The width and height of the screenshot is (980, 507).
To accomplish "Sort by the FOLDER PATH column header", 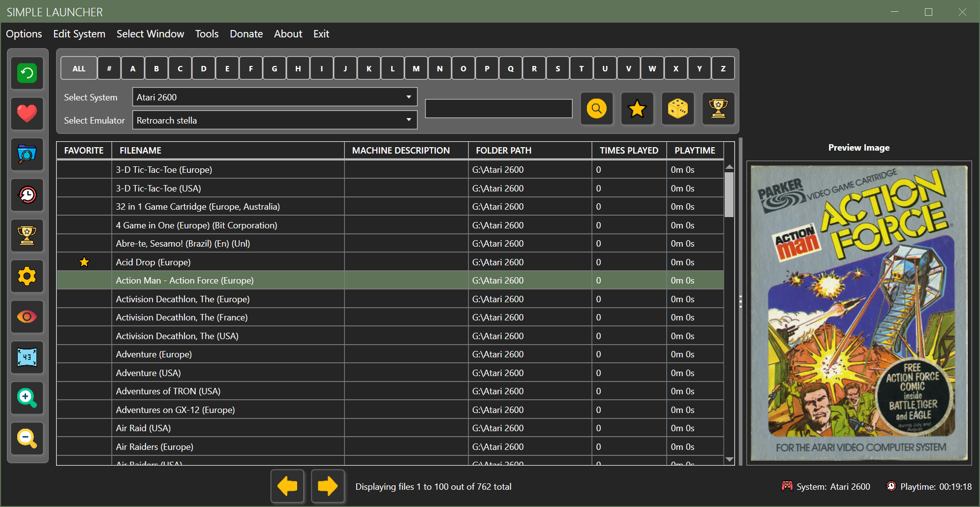I will coord(530,150).
